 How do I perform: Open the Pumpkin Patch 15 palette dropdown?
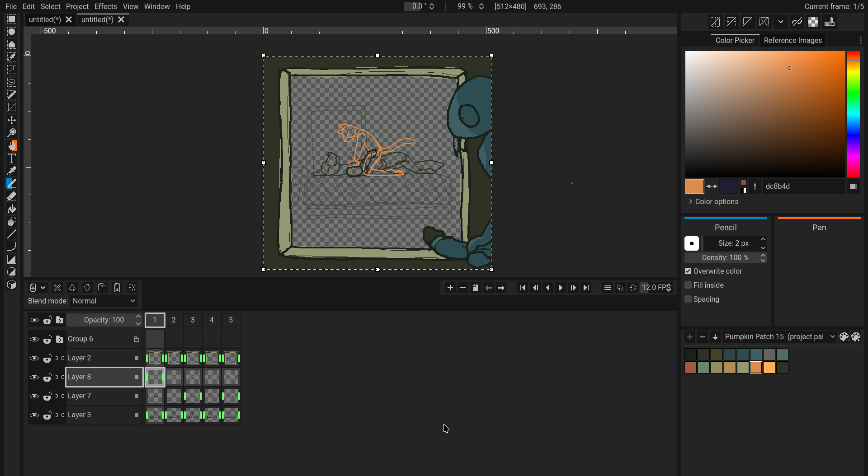(780, 336)
